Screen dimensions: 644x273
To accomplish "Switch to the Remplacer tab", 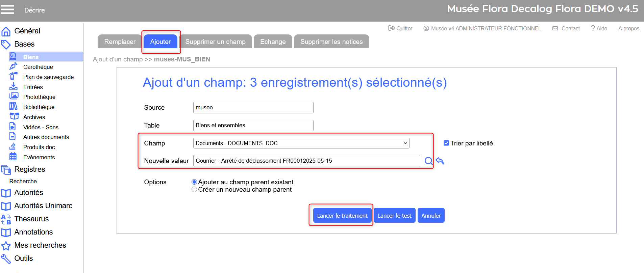I will 120,42.
